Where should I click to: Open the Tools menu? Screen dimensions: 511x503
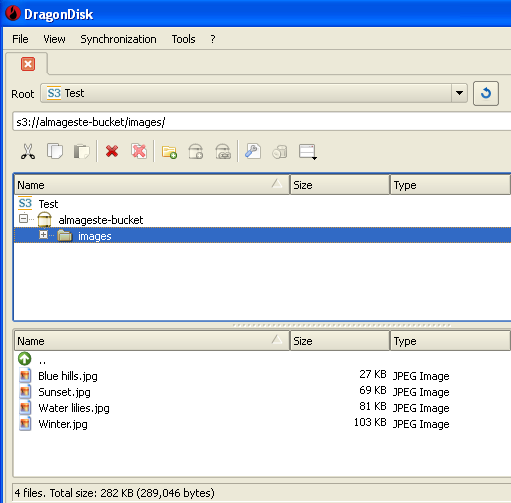pos(183,39)
